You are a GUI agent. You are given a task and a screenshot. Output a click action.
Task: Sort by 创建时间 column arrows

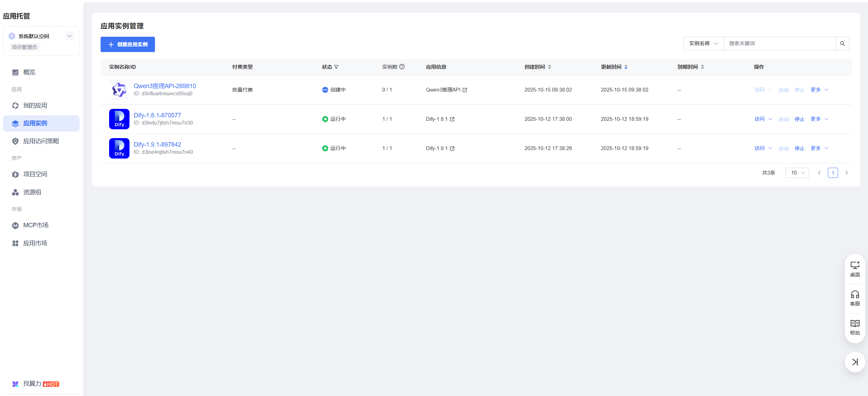pos(550,67)
